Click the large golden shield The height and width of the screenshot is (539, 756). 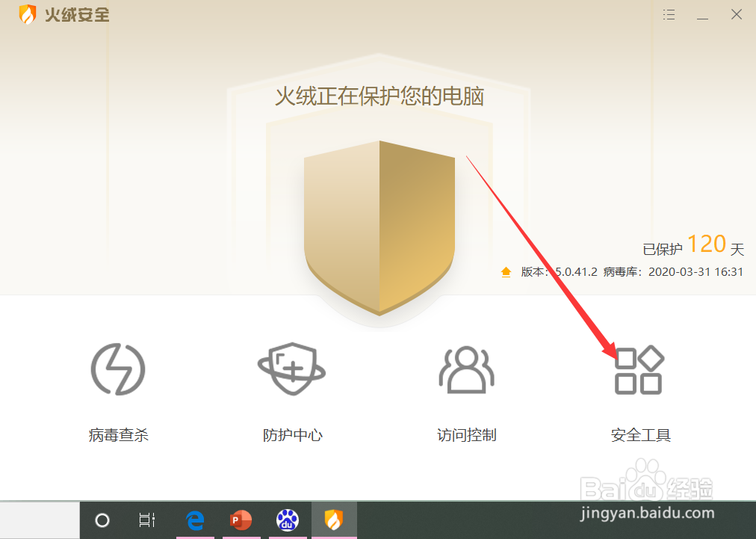[x=379, y=228]
